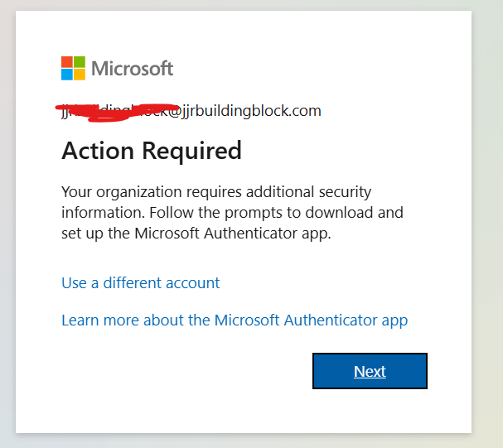This screenshot has width=503, height=448.
Task: Click 'Microsoft Authenticator app' in the description paragraph
Action: pyautogui.click(x=232, y=233)
